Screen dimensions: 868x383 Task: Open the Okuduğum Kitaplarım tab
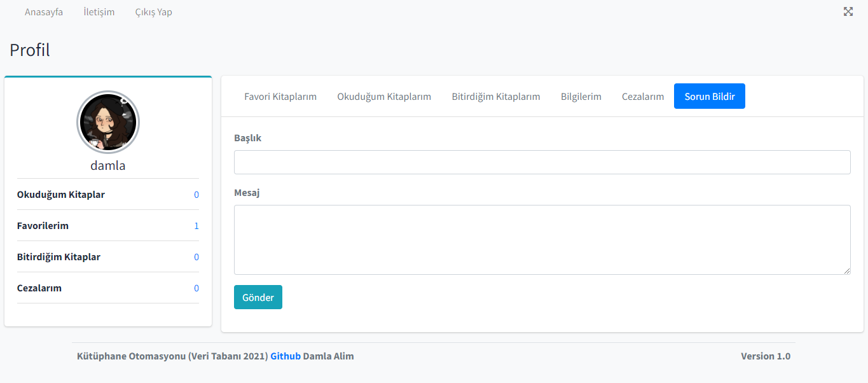(x=384, y=96)
